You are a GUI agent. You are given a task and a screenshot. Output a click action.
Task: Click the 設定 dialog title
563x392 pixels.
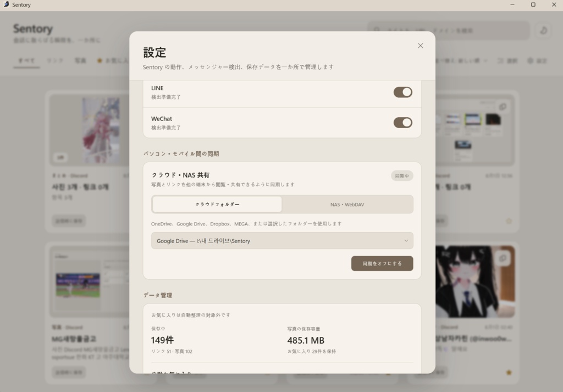(x=154, y=52)
